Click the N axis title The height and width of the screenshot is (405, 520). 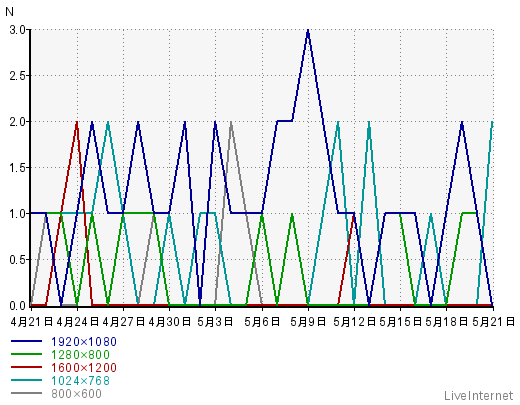[9, 12]
